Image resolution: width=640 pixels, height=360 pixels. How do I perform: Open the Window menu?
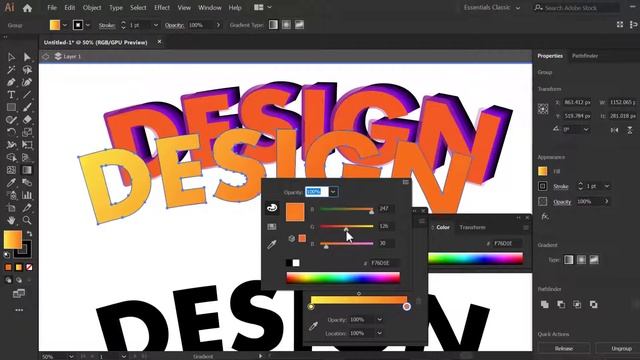point(209,7)
